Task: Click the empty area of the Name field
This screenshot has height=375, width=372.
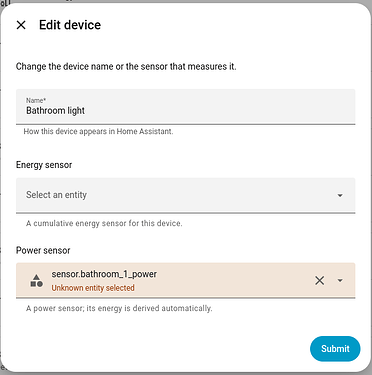Action: [x=220, y=107]
